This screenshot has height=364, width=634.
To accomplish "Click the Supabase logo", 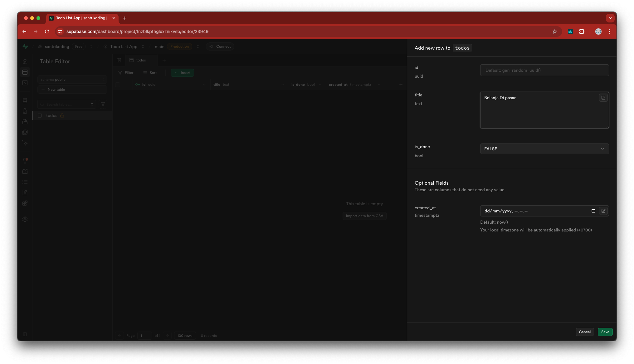I will 25,46.
